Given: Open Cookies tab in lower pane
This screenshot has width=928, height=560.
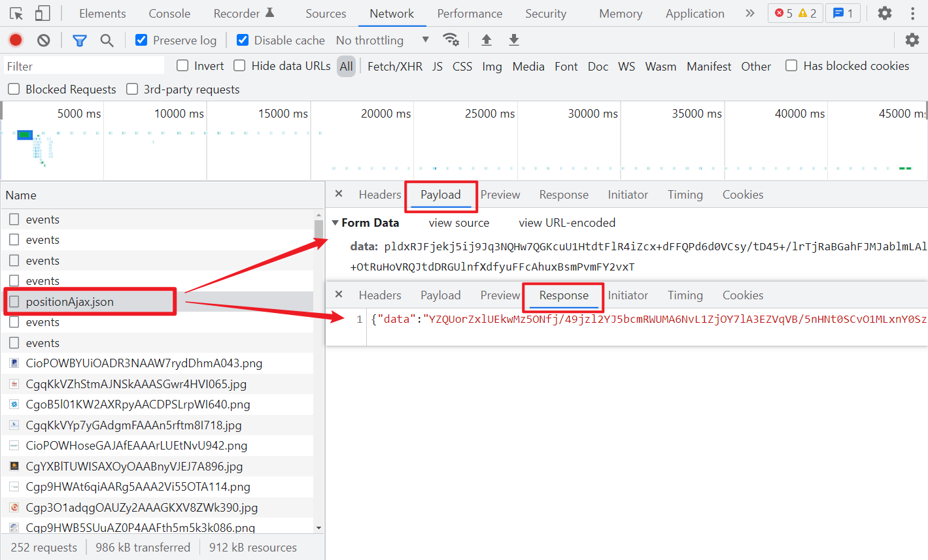Looking at the screenshot, I should pos(743,295).
